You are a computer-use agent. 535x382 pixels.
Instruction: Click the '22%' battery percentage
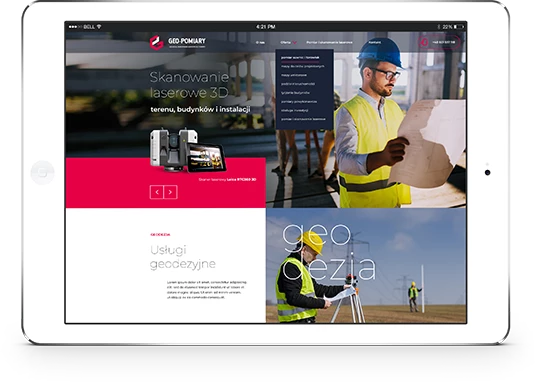447,27
